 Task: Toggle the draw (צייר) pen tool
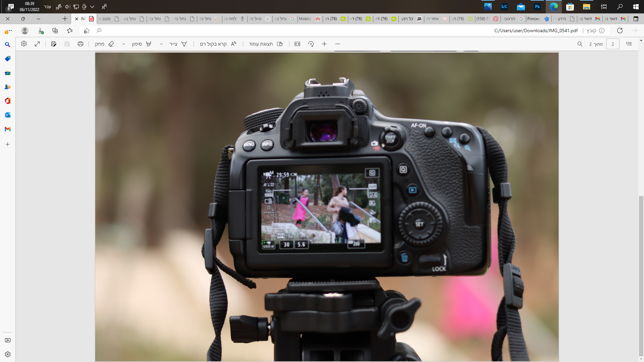coord(178,44)
